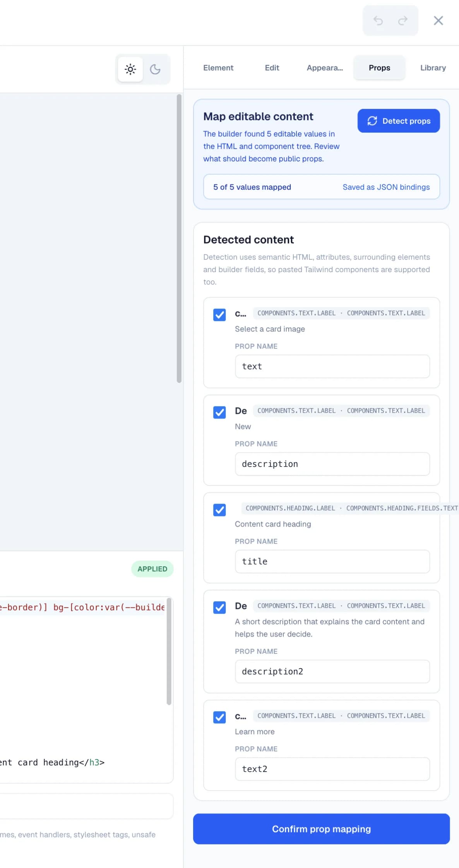The height and width of the screenshot is (868, 459).
Task: Switch to the Appearance tab
Action: tap(325, 68)
